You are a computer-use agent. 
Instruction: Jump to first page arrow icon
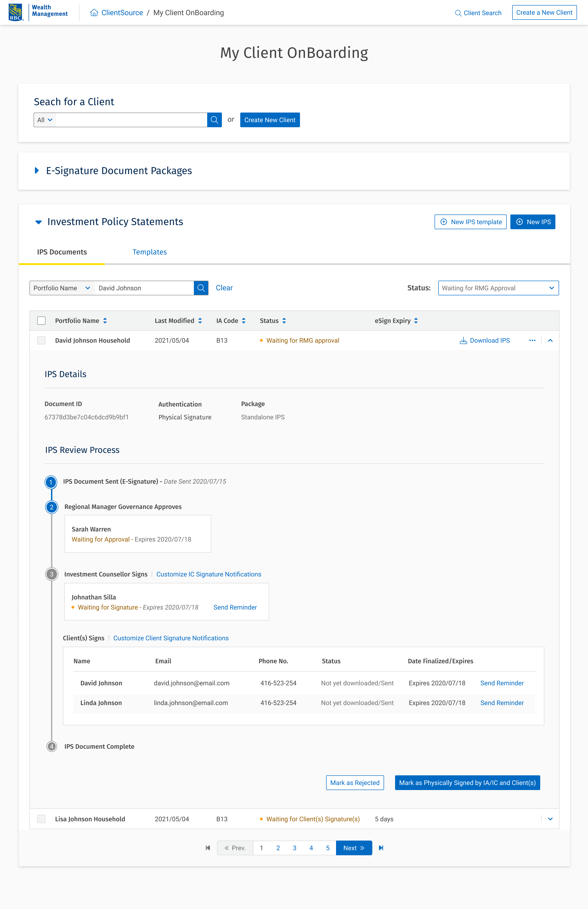point(208,847)
